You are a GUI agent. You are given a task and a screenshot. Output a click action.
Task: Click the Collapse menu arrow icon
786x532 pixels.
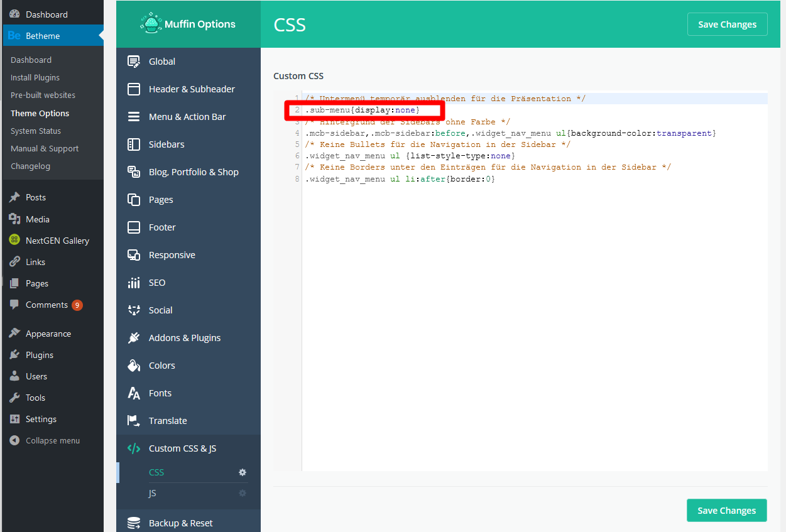pyautogui.click(x=14, y=440)
